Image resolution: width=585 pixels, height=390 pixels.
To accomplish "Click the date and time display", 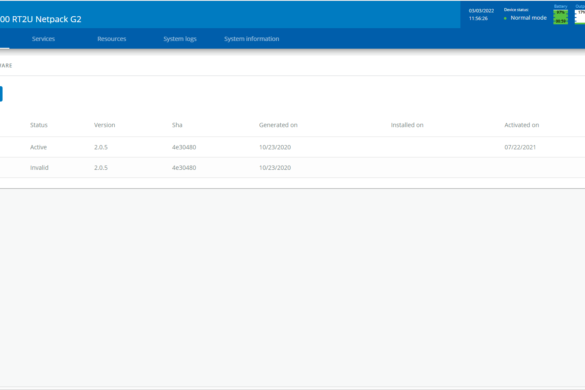I will point(481,15).
